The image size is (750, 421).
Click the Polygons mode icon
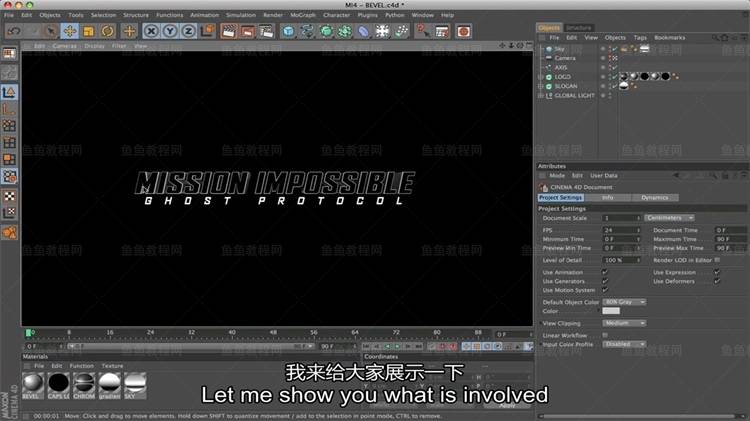click(x=9, y=159)
